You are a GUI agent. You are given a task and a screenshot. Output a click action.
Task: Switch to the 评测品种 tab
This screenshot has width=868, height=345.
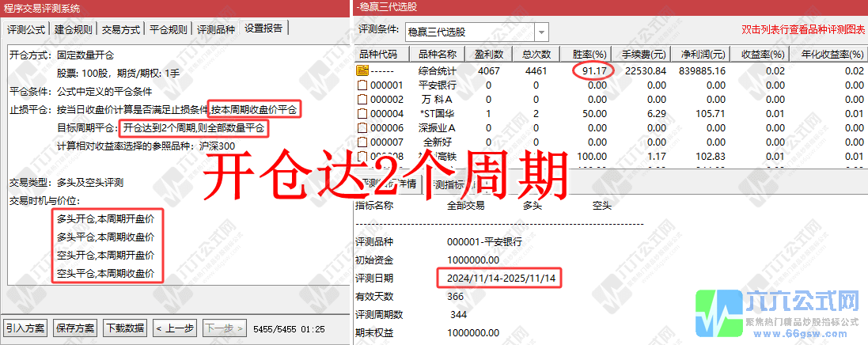pyautogui.click(x=215, y=29)
